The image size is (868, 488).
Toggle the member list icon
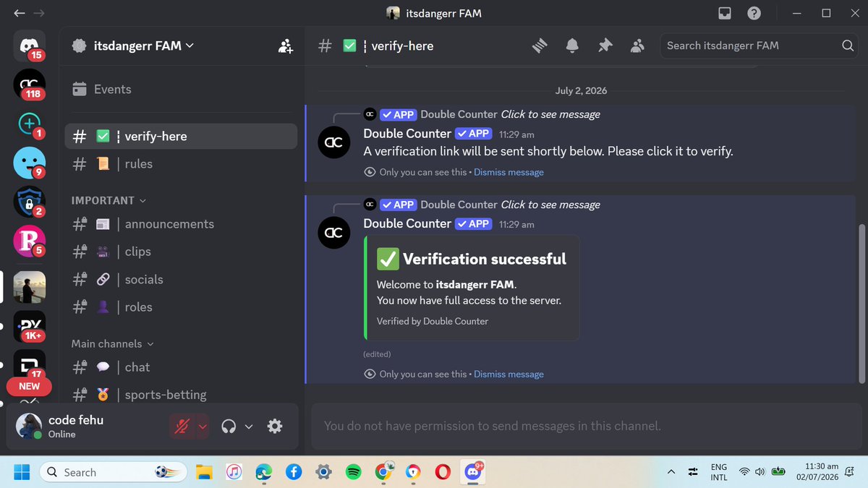637,46
